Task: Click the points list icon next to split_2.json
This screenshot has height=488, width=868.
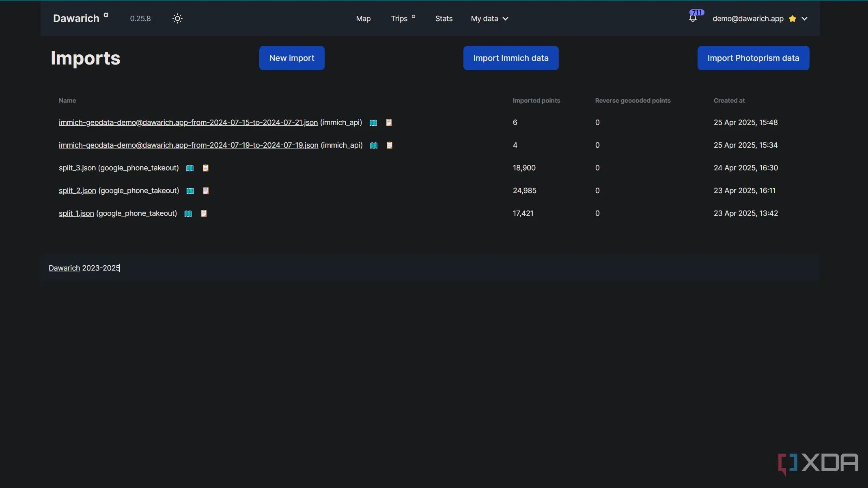Action: point(206,191)
